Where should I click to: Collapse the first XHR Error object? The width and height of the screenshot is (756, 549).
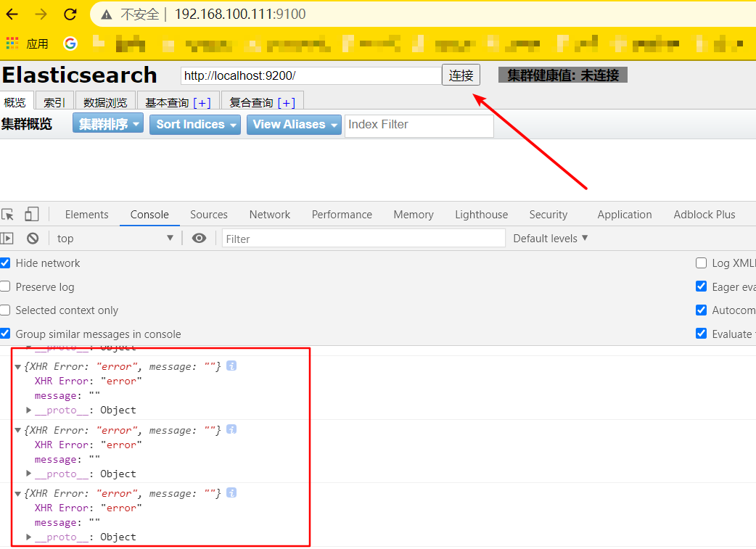tap(18, 367)
